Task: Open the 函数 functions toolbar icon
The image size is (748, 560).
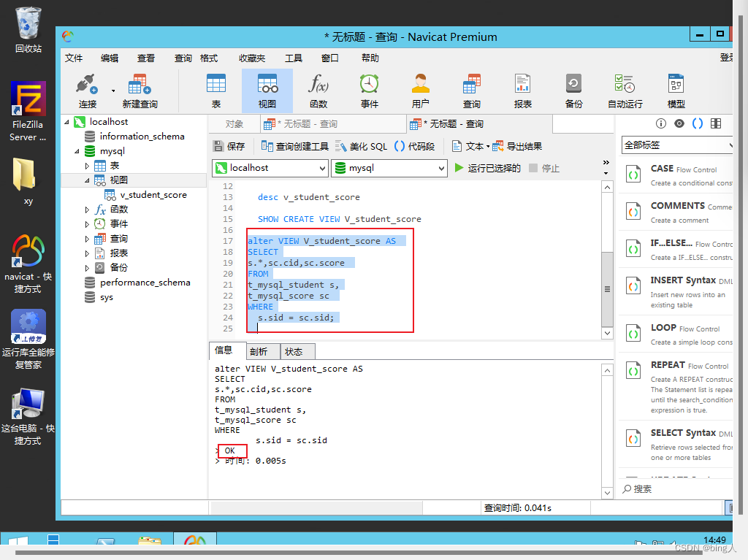Action: pos(318,91)
